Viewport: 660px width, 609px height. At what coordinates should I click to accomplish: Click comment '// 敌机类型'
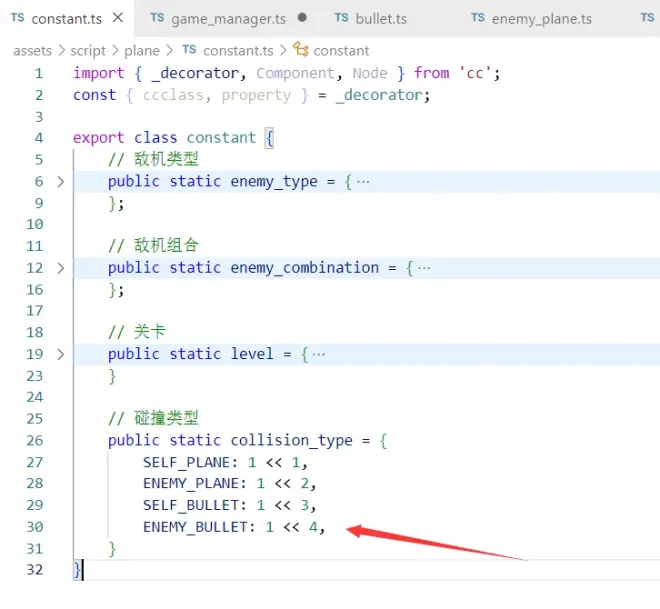[153, 160]
